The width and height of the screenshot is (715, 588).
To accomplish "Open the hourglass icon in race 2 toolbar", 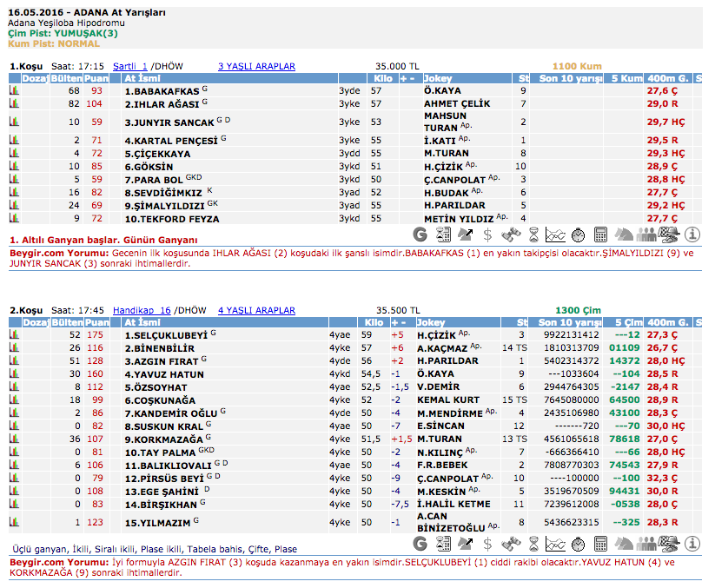I will [x=533, y=545].
